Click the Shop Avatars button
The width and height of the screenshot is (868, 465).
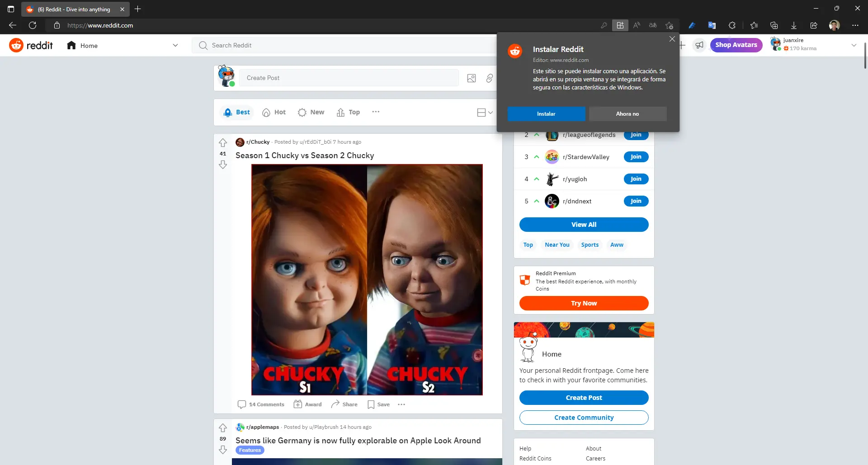[x=736, y=45]
